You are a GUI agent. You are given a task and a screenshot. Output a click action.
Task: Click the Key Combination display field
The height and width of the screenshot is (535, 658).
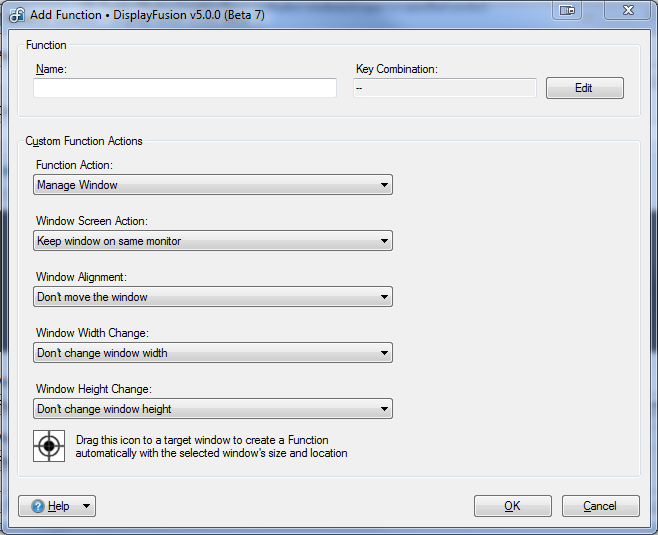[x=444, y=88]
